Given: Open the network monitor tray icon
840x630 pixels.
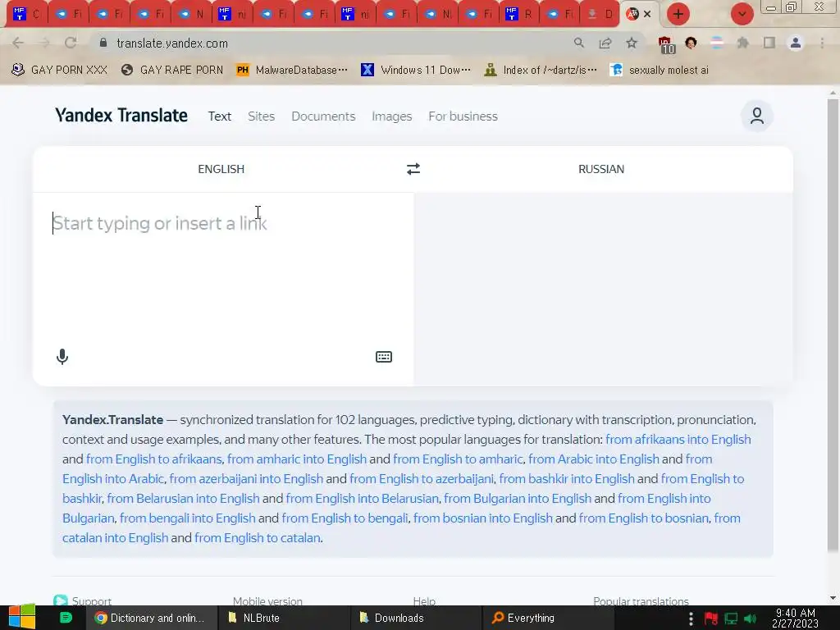Looking at the screenshot, I should pyautogui.click(x=731, y=619).
